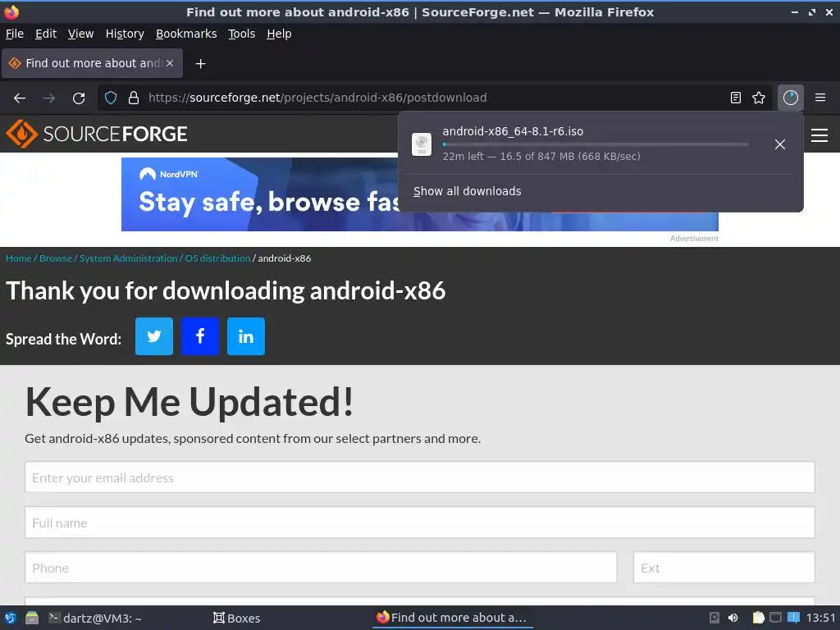The width and height of the screenshot is (840, 630).
Task: Share on Facebook
Action: click(200, 336)
